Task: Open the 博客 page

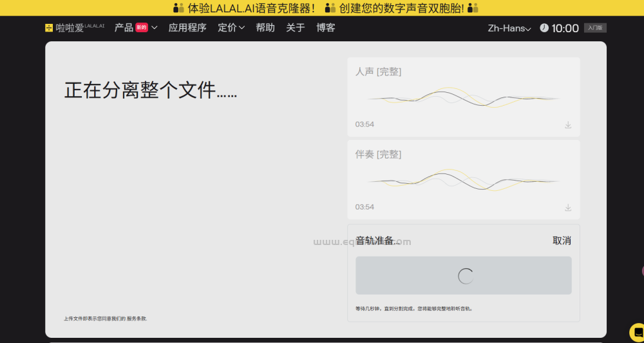Action: pyautogui.click(x=326, y=28)
